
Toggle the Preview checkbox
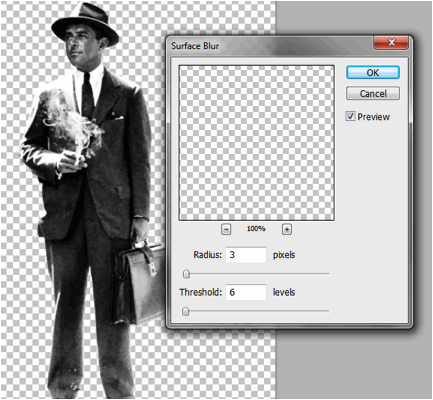[x=350, y=116]
